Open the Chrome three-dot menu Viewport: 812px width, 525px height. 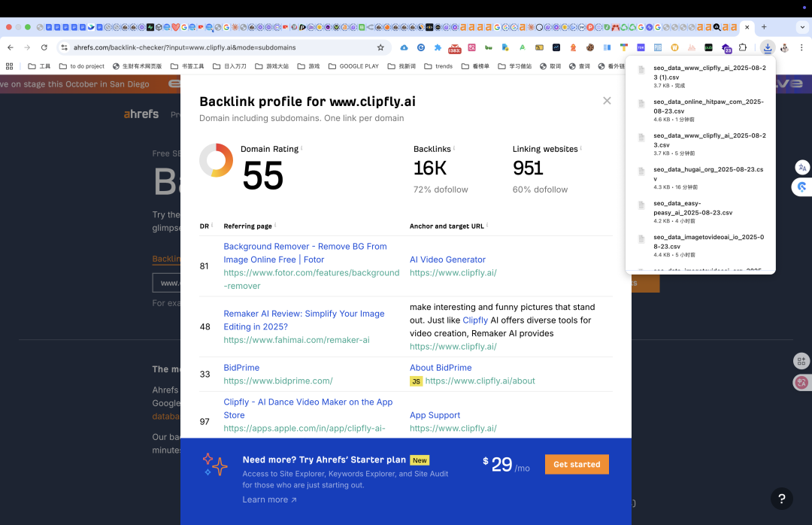[801, 47]
